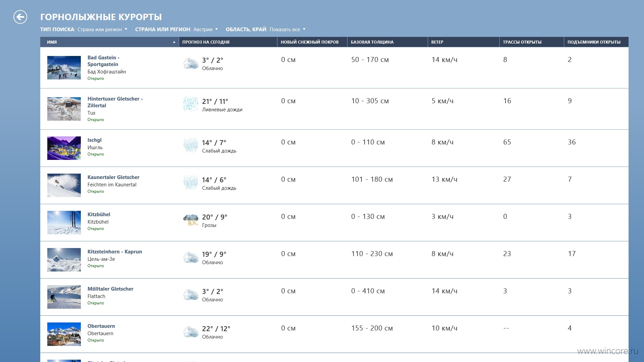Select the 155 - 200 см base depth

coord(372,328)
